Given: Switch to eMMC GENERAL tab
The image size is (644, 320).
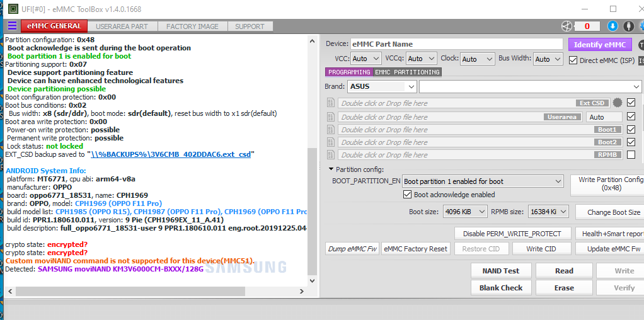Looking at the screenshot, I should [x=54, y=26].
